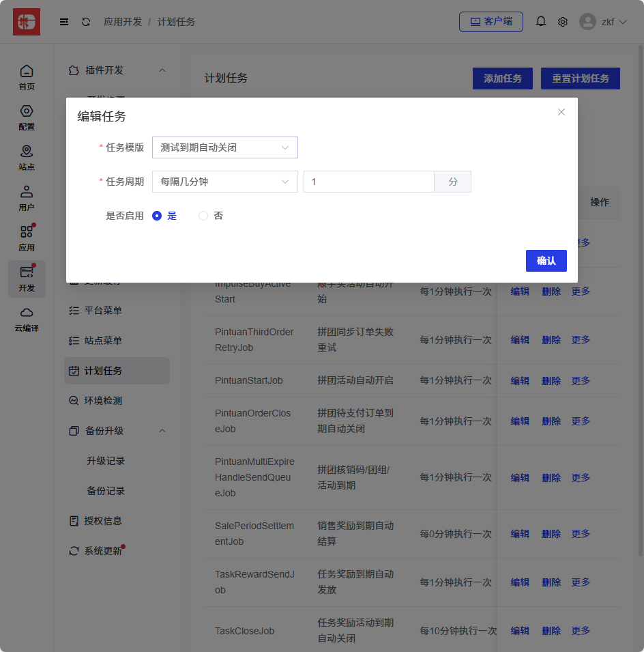Close the 编辑任务 dialog with X
This screenshot has width=644, height=652.
[561, 112]
